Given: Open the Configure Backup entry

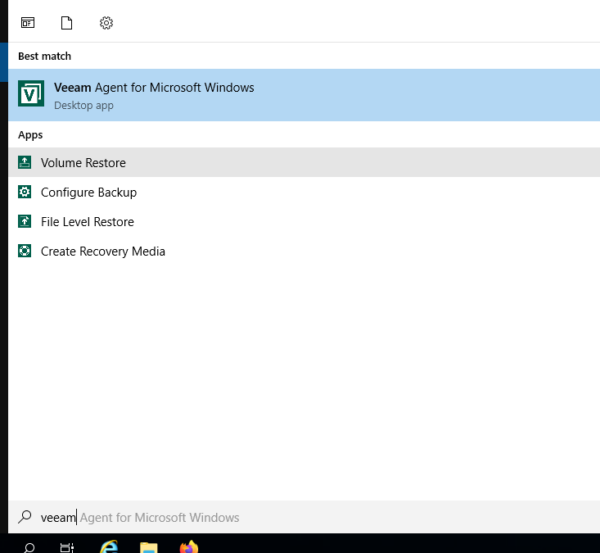Looking at the screenshot, I should [x=88, y=192].
